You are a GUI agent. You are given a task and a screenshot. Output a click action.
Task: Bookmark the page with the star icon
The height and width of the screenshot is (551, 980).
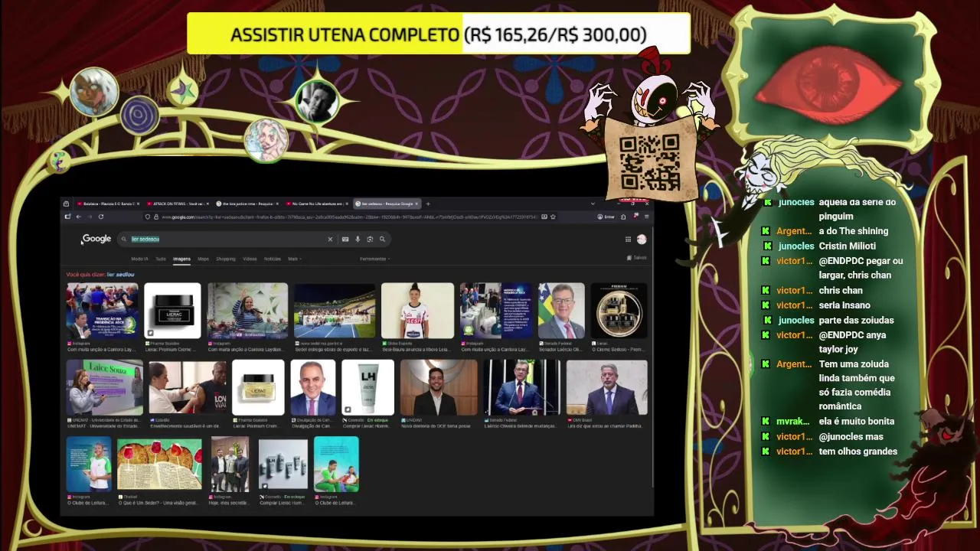(553, 217)
